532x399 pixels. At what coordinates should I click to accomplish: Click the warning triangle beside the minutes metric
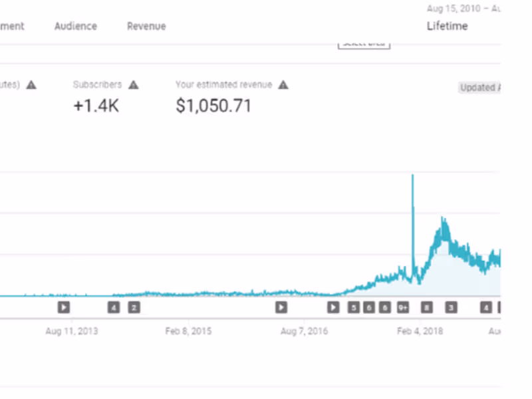pyautogui.click(x=31, y=85)
